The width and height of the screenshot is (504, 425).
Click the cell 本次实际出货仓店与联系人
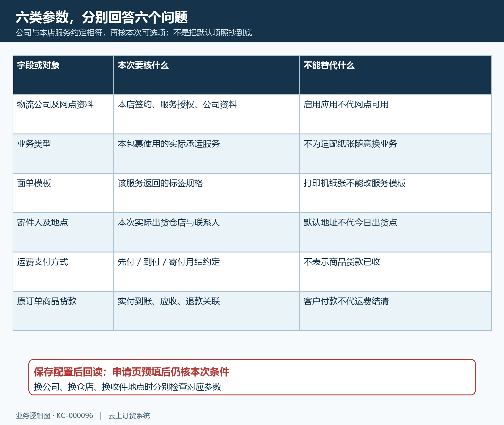coord(206,232)
